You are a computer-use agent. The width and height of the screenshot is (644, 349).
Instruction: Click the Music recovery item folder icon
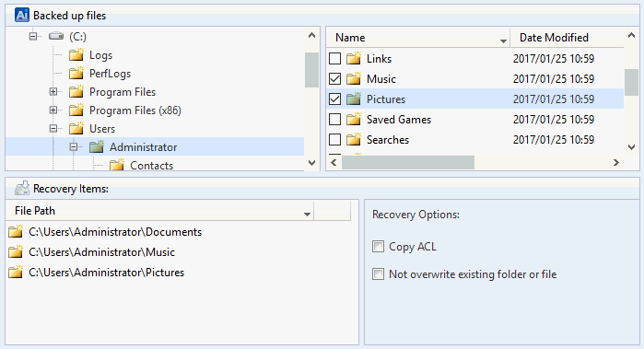pos(16,251)
